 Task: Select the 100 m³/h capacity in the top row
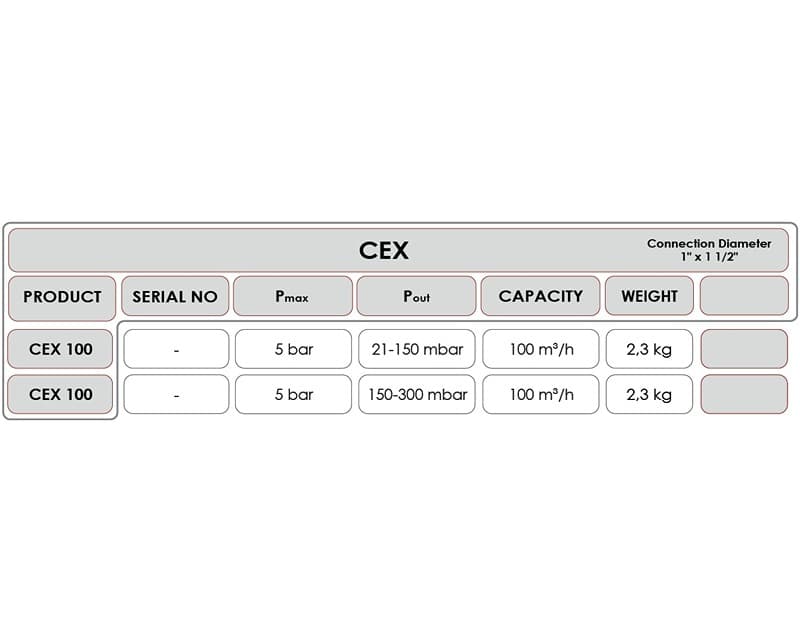(x=541, y=349)
